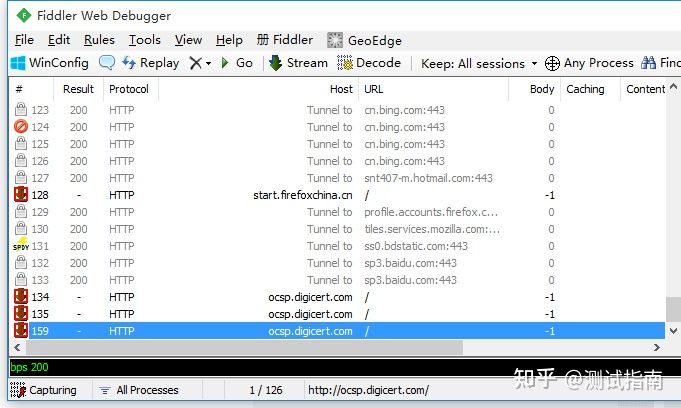
Task: Click the lock icon of session 133
Action: [20, 279]
